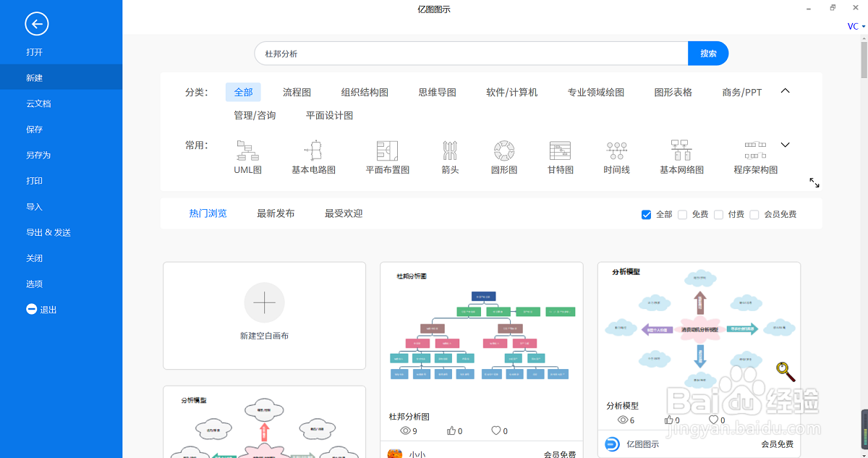The image size is (868, 458).
Task: Enable the 付费 filter
Action: coord(718,214)
